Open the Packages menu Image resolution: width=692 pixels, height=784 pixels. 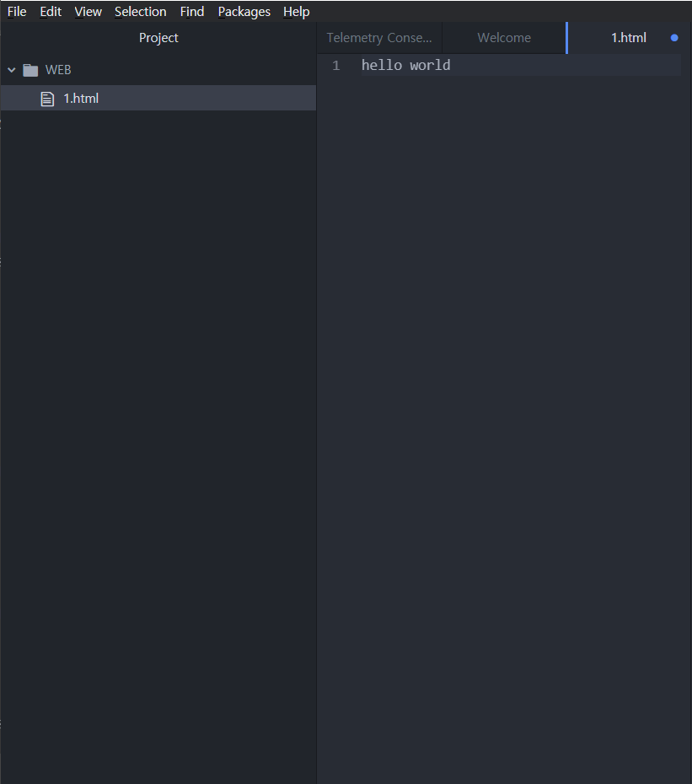[244, 11]
